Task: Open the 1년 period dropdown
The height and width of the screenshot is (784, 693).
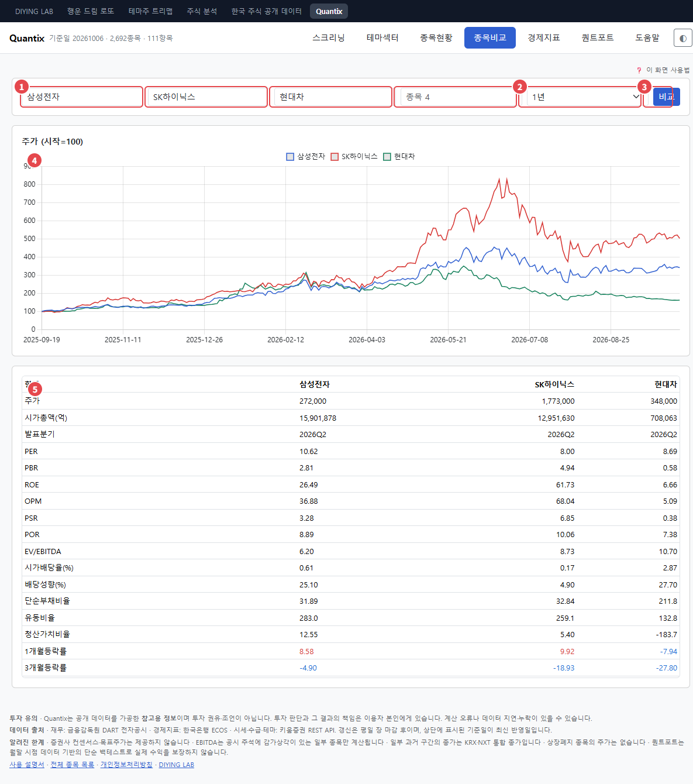Action: point(584,97)
